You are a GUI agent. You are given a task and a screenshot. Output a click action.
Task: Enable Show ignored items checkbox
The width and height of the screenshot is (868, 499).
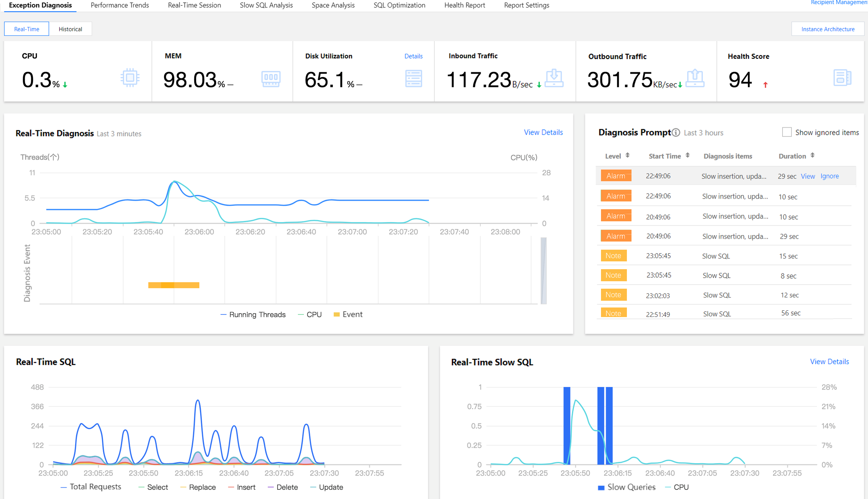click(786, 132)
